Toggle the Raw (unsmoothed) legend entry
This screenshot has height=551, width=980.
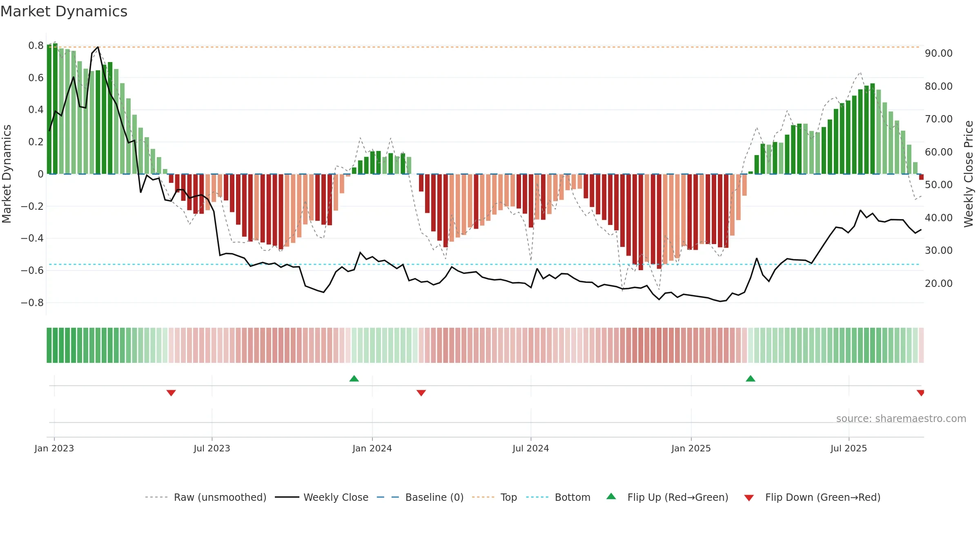[205, 497]
